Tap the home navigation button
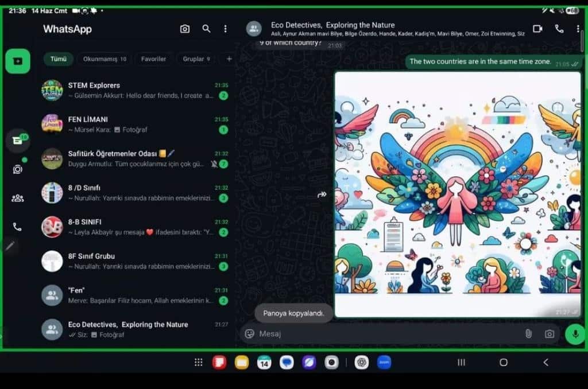Image resolution: width=588 pixels, height=389 pixels. pyautogui.click(x=504, y=363)
